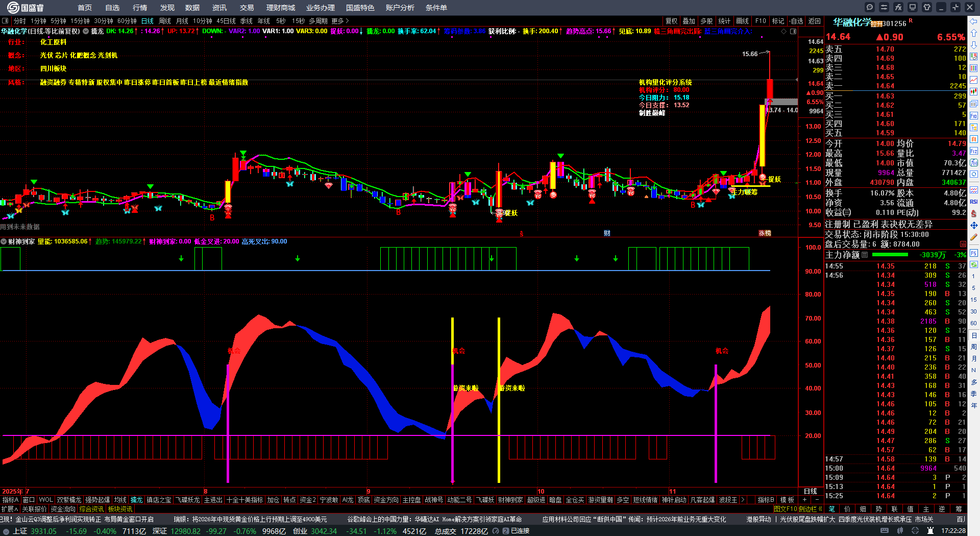The height and width of the screenshot is (536, 980).
Task: Click the + zoom in chart button
Action: click(805, 500)
